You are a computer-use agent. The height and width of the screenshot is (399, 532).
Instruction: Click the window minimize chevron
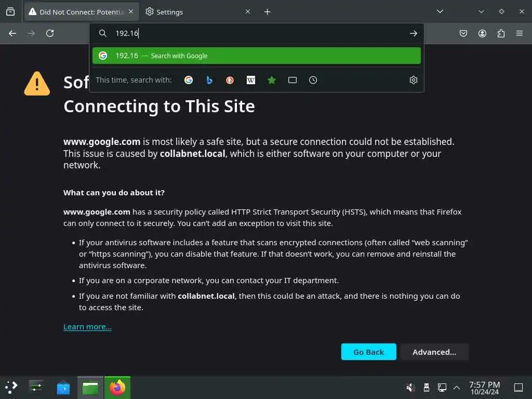(481, 11)
